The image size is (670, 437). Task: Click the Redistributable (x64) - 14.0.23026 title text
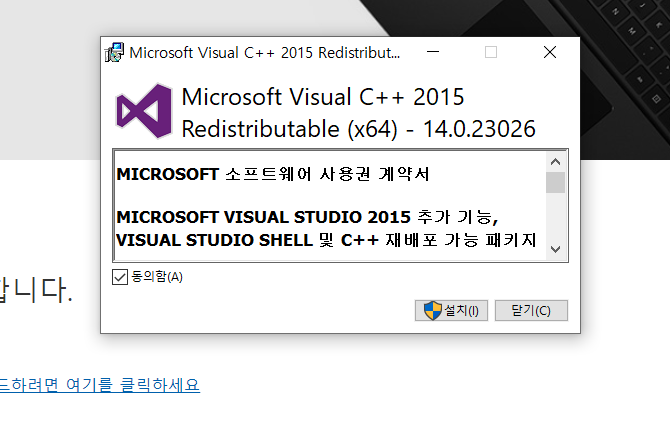358,129
